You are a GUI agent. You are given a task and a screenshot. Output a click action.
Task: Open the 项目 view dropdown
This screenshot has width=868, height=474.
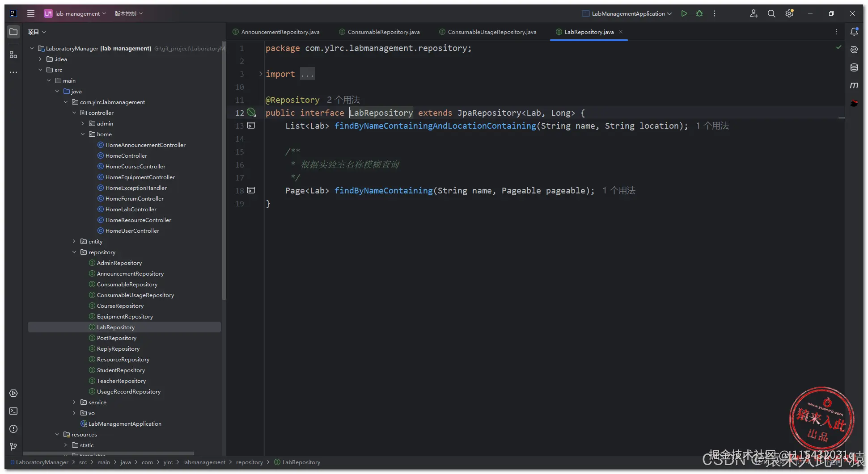[x=37, y=32]
